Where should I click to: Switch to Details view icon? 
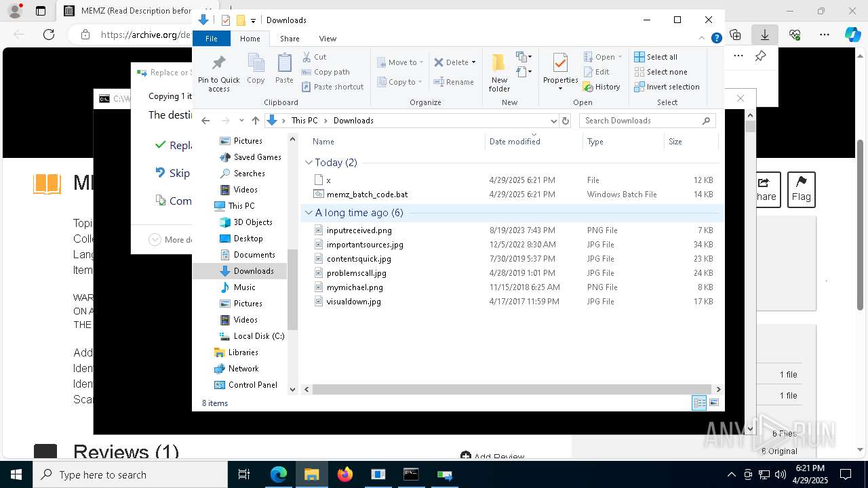pyautogui.click(x=699, y=403)
